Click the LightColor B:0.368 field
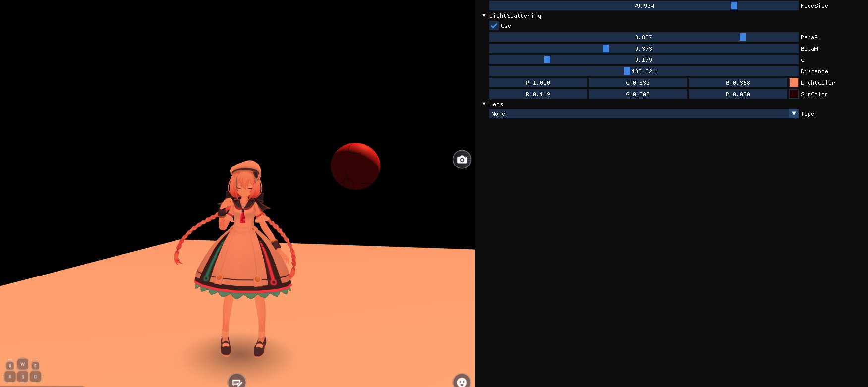The height and width of the screenshot is (387, 868). (738, 83)
